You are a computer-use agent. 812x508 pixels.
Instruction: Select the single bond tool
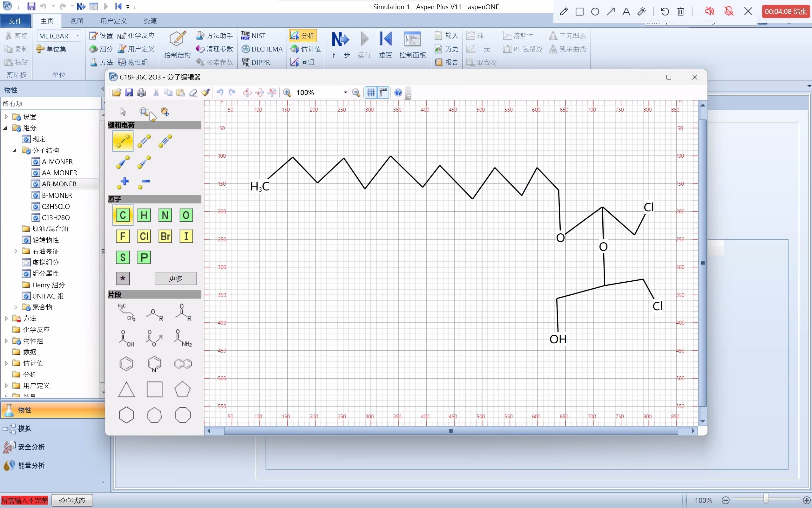123,141
